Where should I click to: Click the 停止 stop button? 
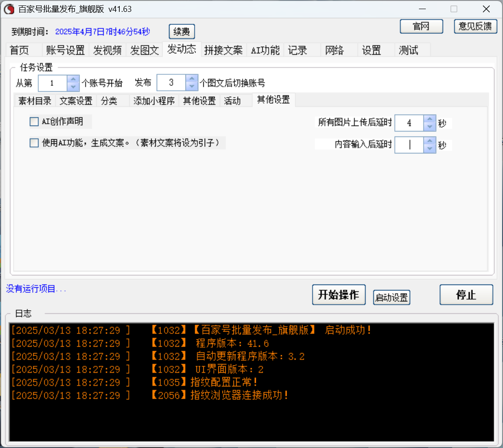(x=466, y=295)
